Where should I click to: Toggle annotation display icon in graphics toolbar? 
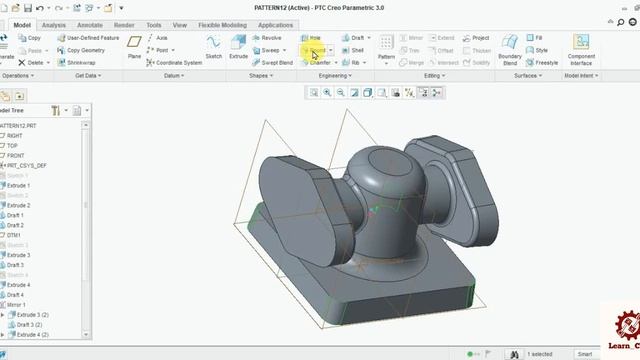pyautogui.click(x=423, y=93)
